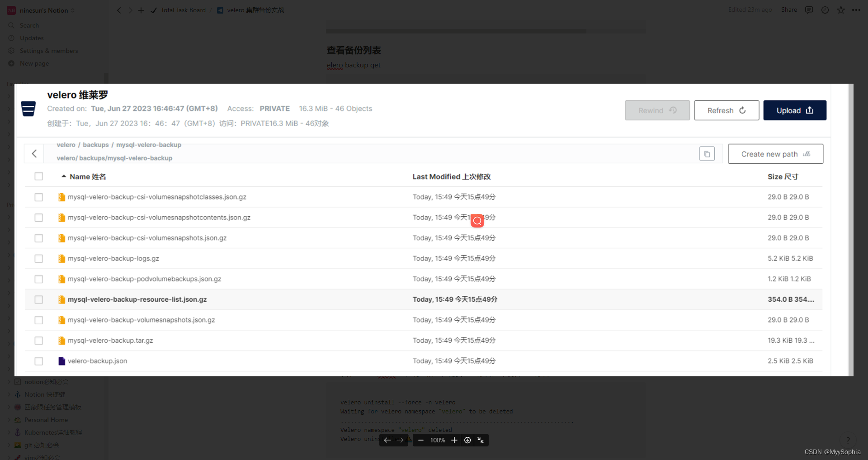
Task: Sort by the Last Modified column header
Action: (451, 176)
